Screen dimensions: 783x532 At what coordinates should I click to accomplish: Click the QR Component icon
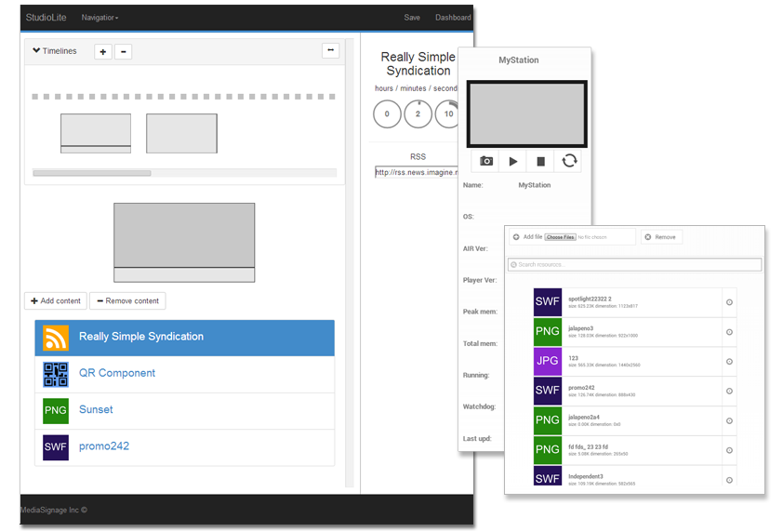point(56,374)
